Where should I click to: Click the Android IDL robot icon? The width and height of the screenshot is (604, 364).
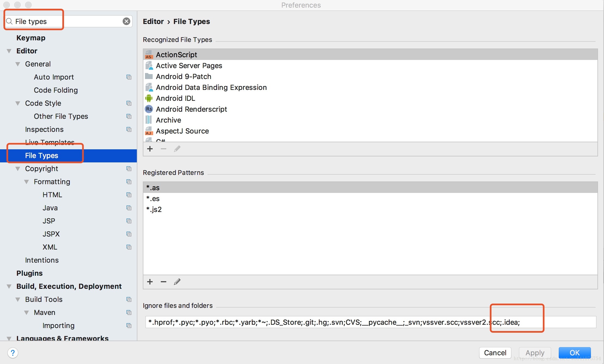coord(149,98)
